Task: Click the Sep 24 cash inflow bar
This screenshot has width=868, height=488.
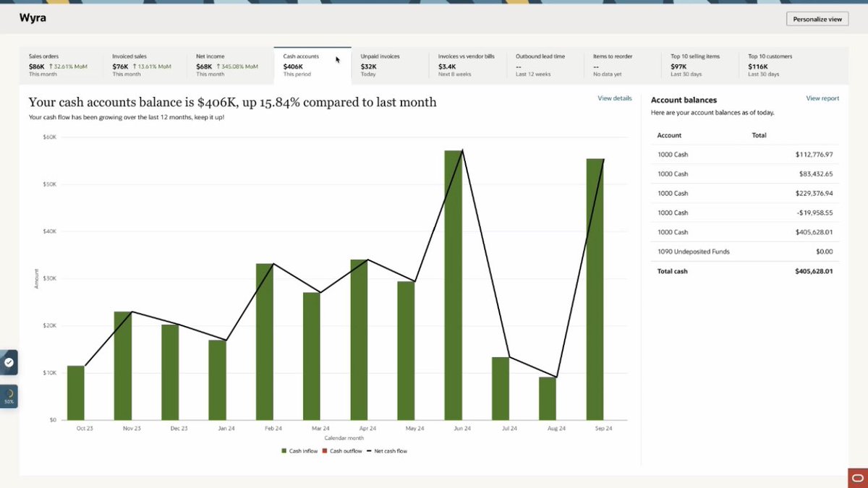Action: click(x=595, y=289)
